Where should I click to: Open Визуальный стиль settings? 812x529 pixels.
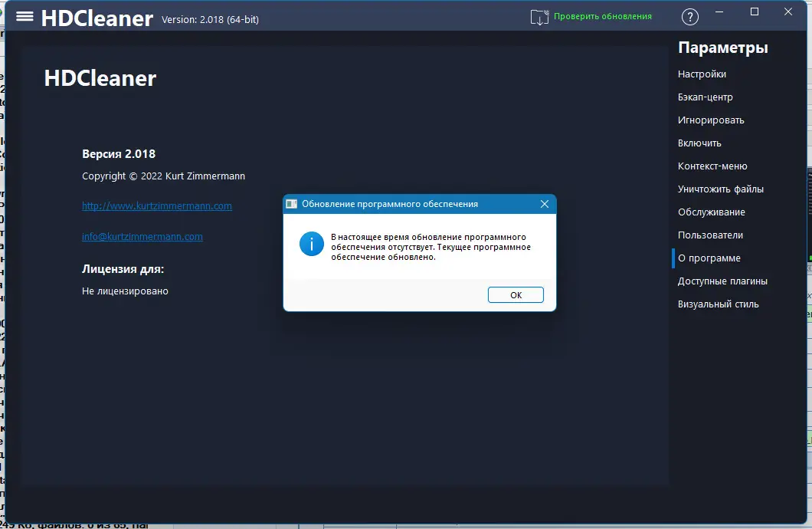[x=719, y=304]
